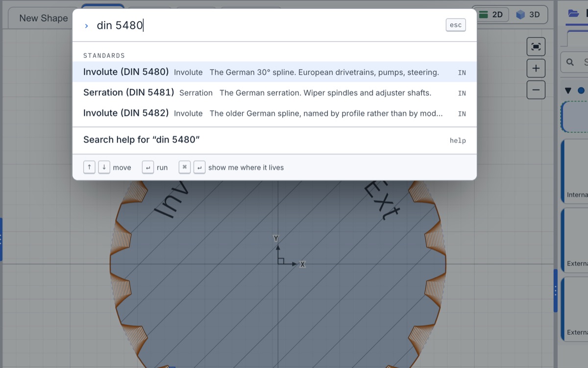
Task: Select the Involute (DIN 5480) result
Action: (274, 72)
